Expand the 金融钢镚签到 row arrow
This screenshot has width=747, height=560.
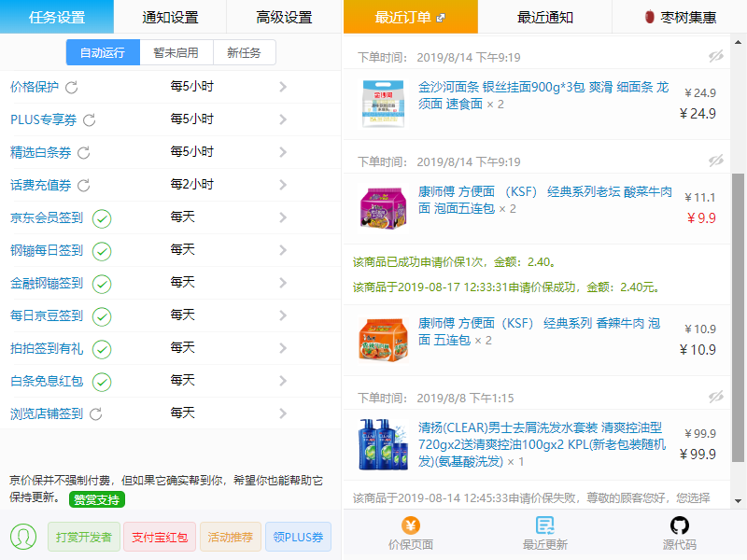(283, 283)
